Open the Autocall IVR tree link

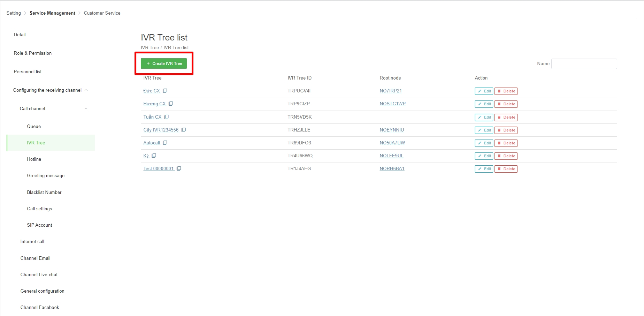click(x=152, y=143)
